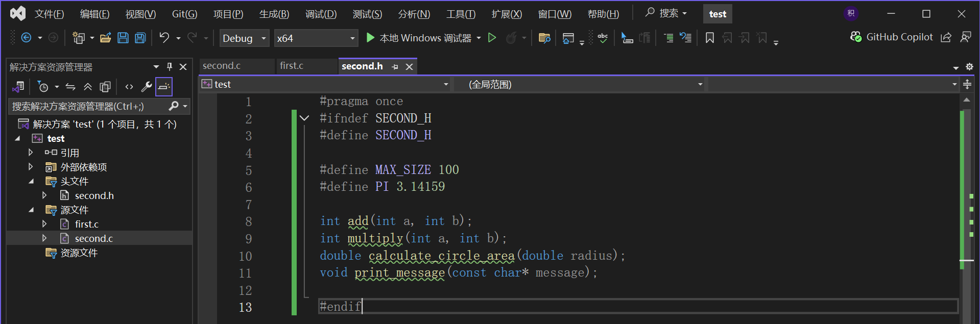Click the View Code angle-brackets icon
Image resolution: width=980 pixels, height=324 pixels.
(129, 87)
